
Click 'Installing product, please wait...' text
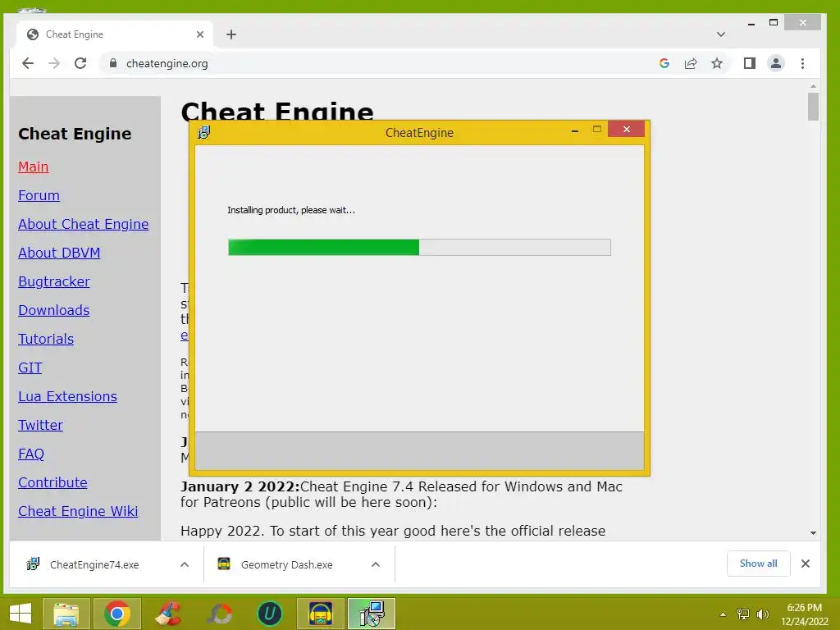click(x=291, y=210)
